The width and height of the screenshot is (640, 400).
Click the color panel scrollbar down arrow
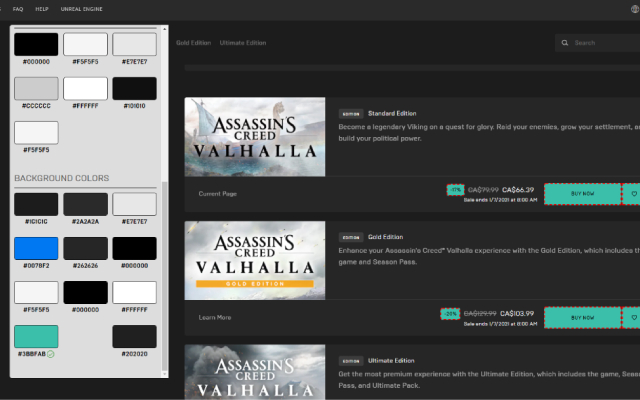(162, 372)
